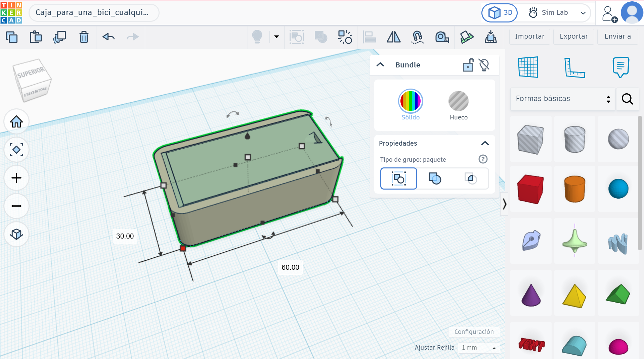Set the shape to Hueco

(x=459, y=101)
